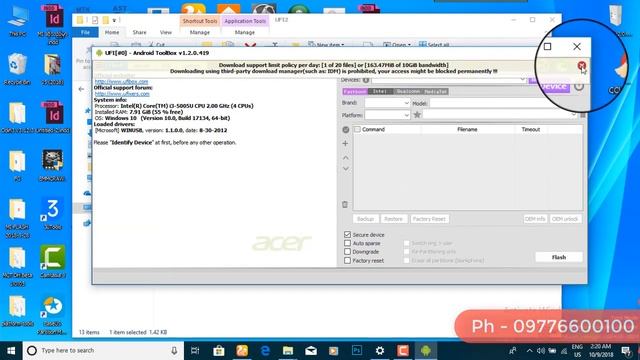Click the favorites star icon beside Platform
This screenshot has height=360, width=640.
coord(417,115)
